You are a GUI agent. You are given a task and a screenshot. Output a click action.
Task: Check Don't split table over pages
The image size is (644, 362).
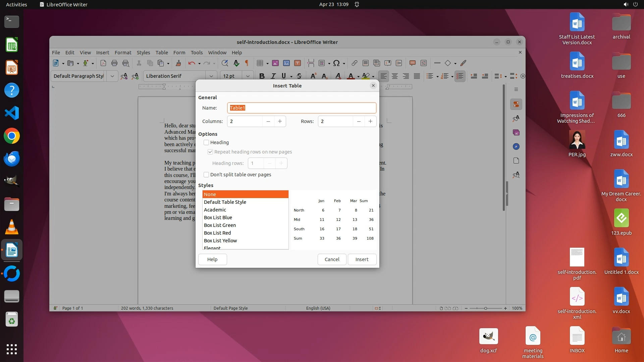pyautogui.click(x=206, y=175)
